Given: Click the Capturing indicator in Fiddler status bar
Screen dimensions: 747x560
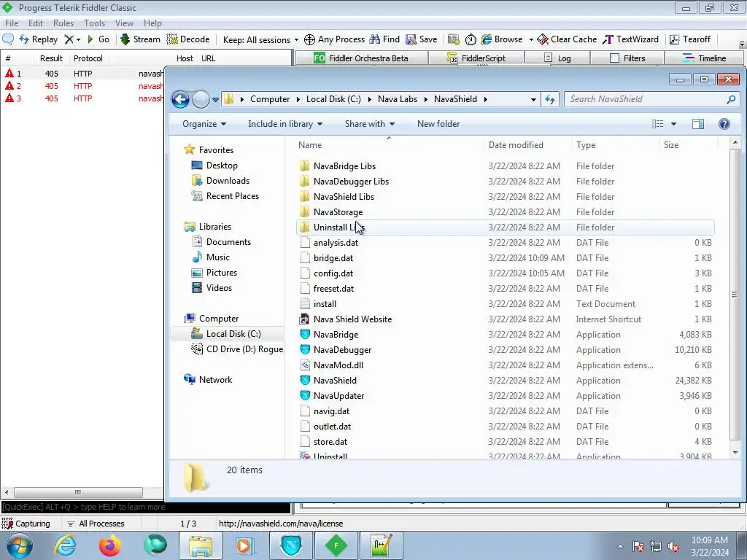Looking at the screenshot, I should click(x=26, y=524).
